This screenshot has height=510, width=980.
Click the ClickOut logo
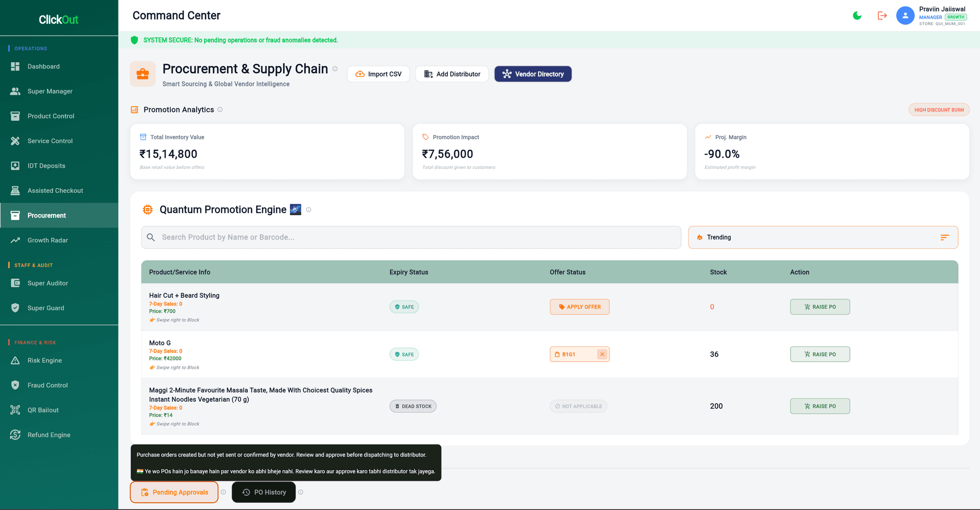click(x=59, y=20)
